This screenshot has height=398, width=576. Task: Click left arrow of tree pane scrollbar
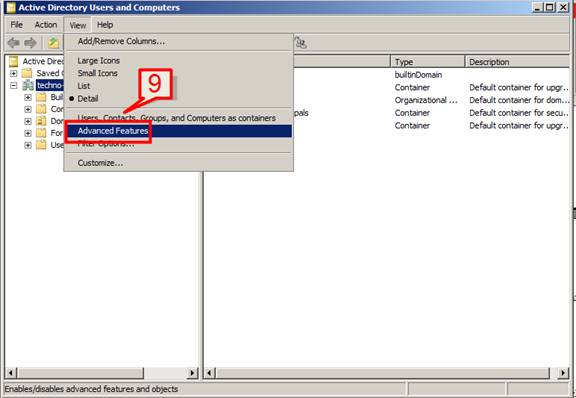11,373
